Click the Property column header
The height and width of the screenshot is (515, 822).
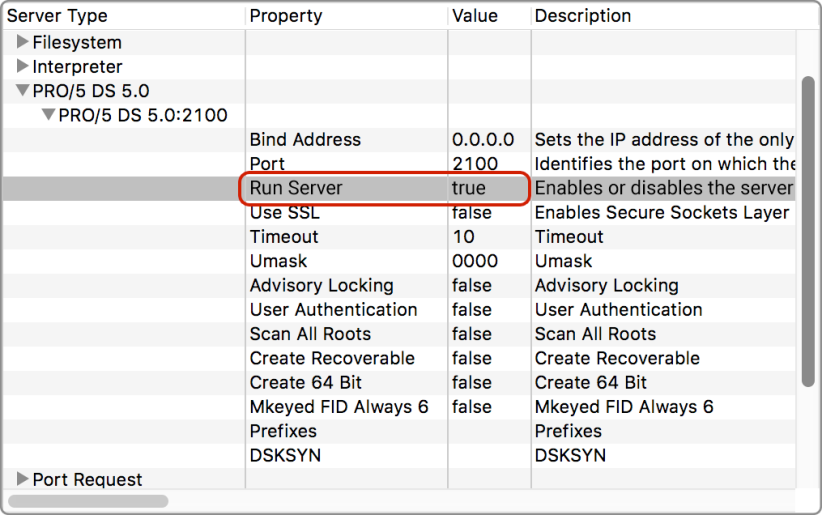click(x=286, y=16)
